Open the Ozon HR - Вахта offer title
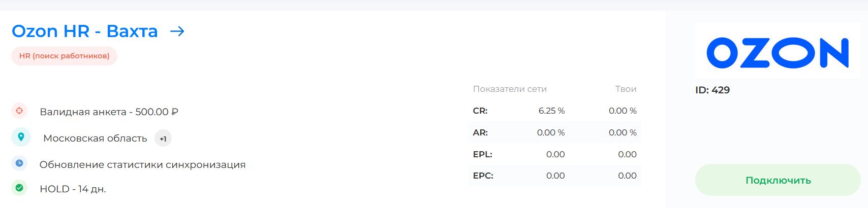Image resolution: width=868 pixels, height=208 pixels. click(x=84, y=31)
